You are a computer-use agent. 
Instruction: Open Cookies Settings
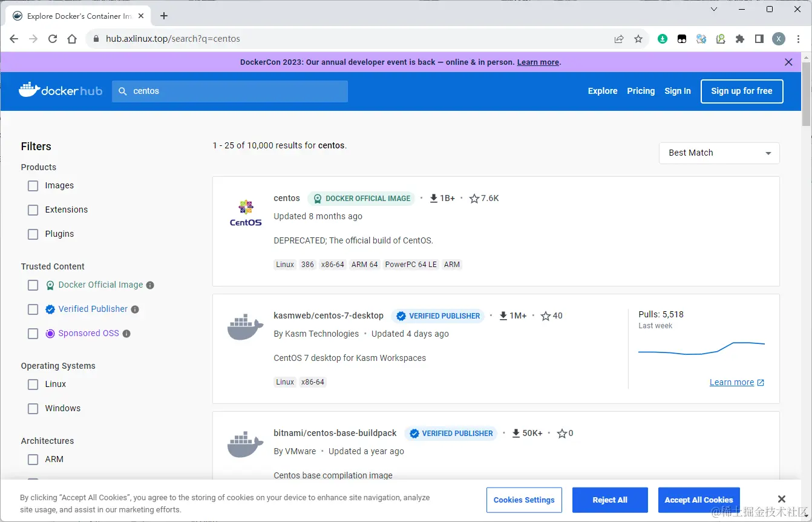[524, 500]
